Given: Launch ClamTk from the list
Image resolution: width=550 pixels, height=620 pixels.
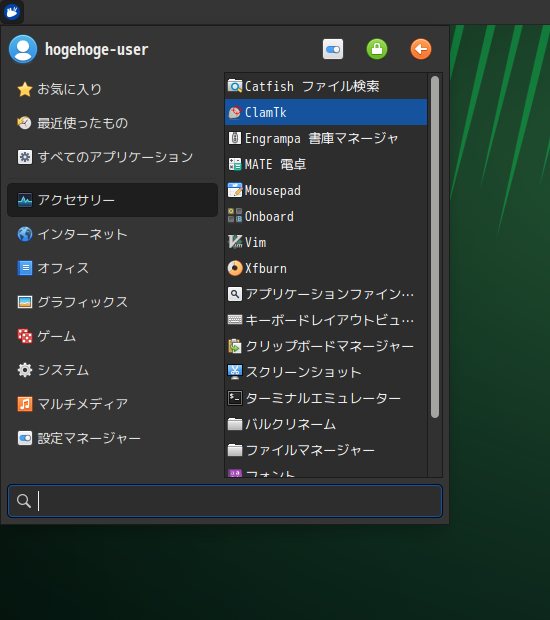Looking at the screenshot, I should point(326,112).
